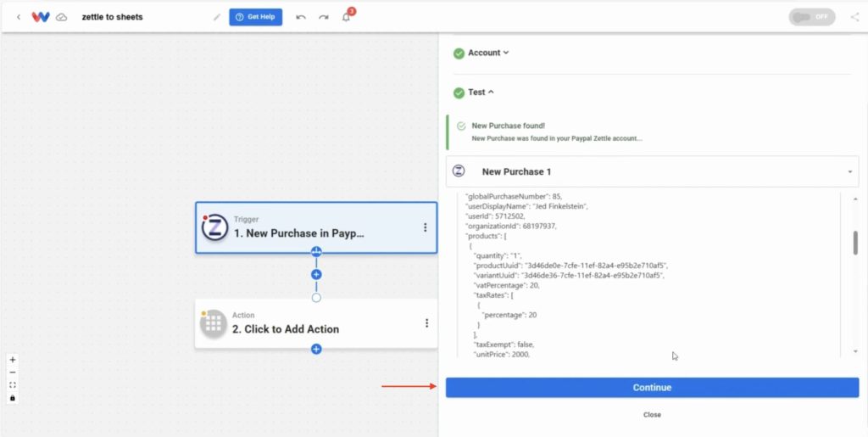Undo the last change
This screenshot has width=868, height=437.
pyautogui.click(x=301, y=17)
